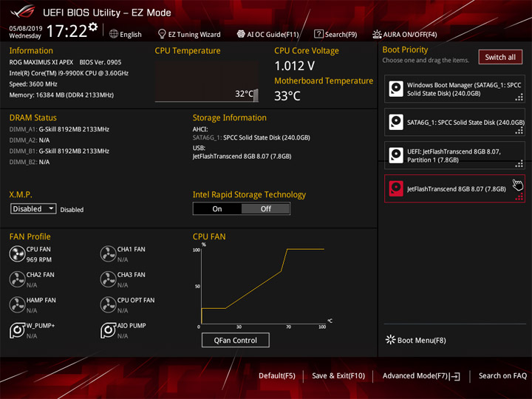This screenshot has width=532, height=399.
Task: Select Windows Boot Manager boot entry
Action: (454, 89)
